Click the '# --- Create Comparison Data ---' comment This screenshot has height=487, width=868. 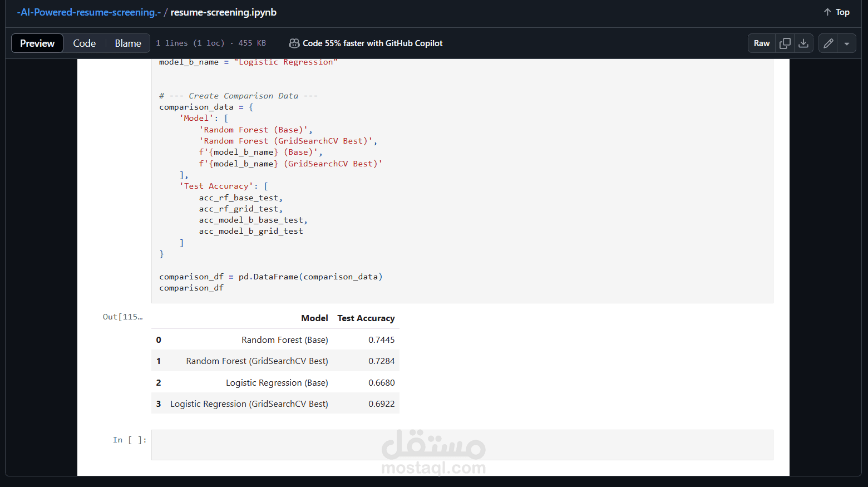tap(239, 96)
